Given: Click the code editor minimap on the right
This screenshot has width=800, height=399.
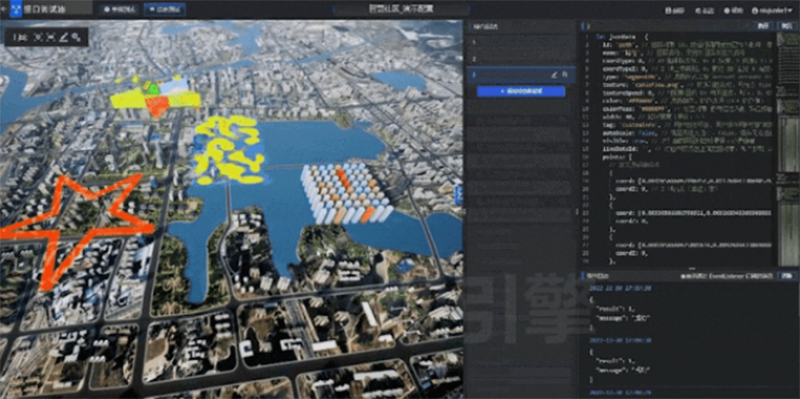Looking at the screenshot, I should [x=788, y=148].
